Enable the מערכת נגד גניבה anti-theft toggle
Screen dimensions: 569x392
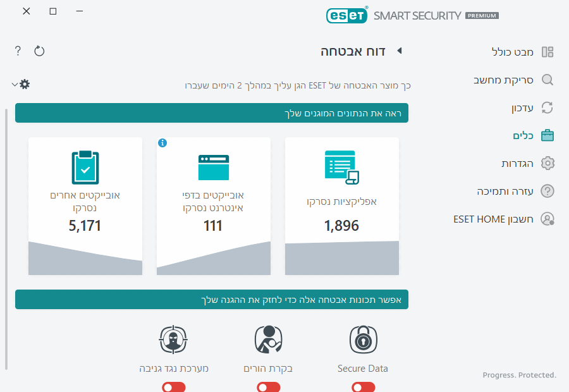tap(174, 387)
